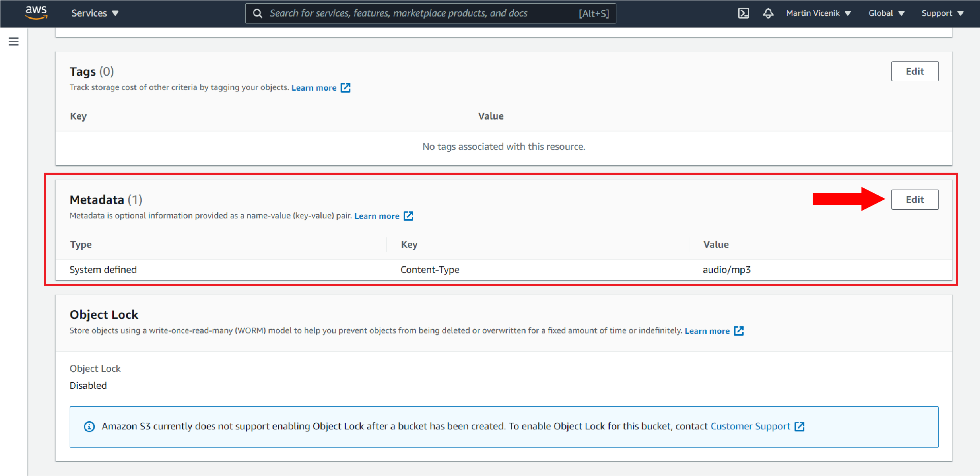The height and width of the screenshot is (476, 980).
Task: Open the notifications bell
Action: (x=768, y=13)
